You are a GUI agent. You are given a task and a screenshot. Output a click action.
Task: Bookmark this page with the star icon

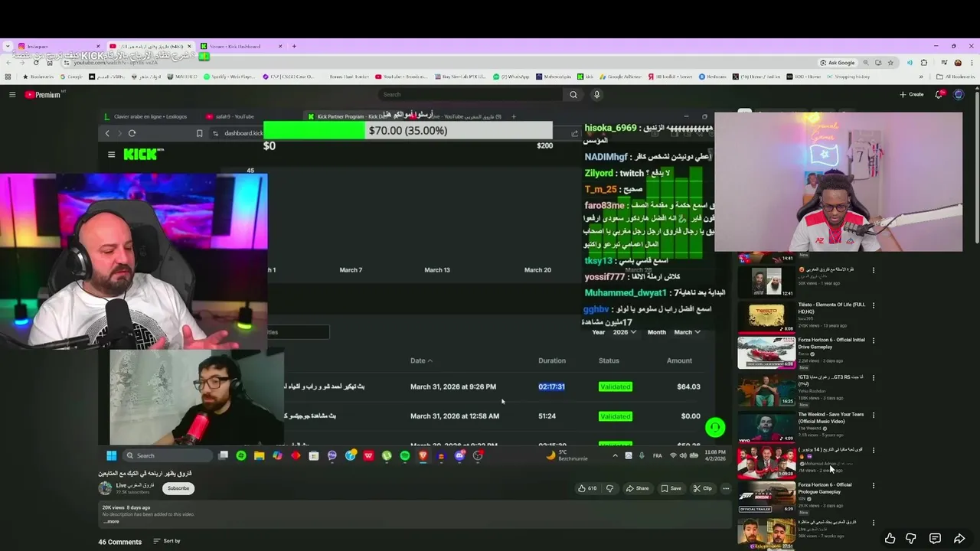890,63
